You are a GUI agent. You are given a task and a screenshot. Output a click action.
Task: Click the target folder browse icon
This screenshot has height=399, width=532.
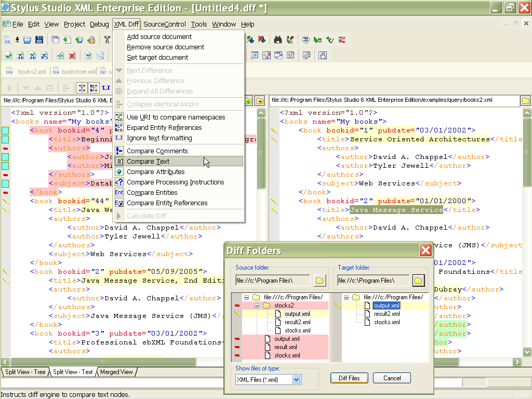[x=418, y=281]
